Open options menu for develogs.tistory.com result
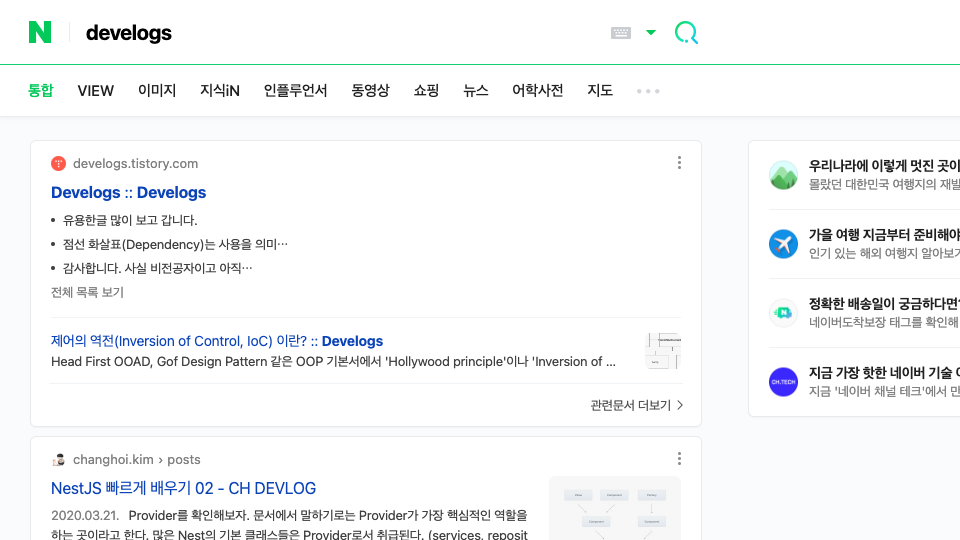 [x=679, y=163]
